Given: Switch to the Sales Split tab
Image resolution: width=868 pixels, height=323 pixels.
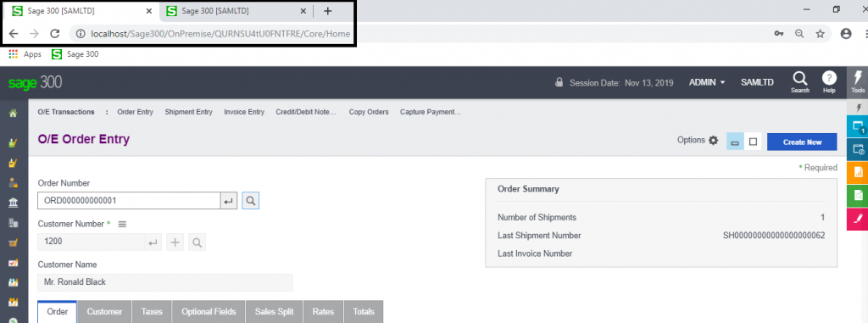Looking at the screenshot, I should [x=274, y=312].
